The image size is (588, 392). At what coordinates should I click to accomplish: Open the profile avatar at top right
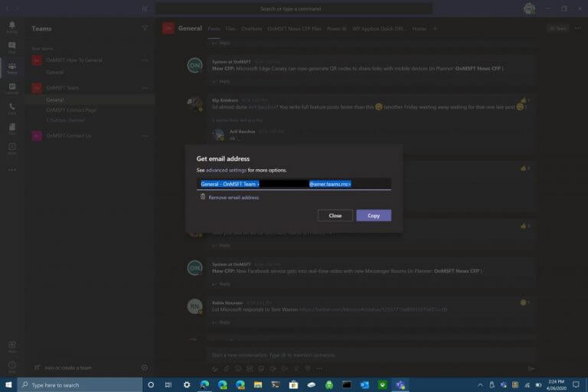[x=529, y=8]
